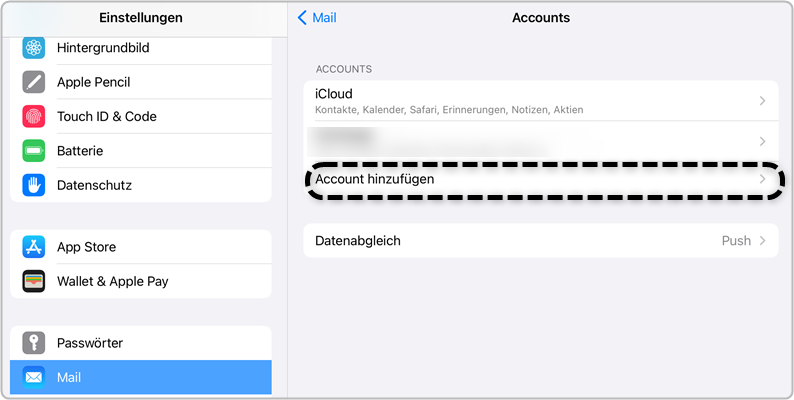This screenshot has width=794, height=400.
Task: Tap the green Batterie icon
Action: pyautogui.click(x=33, y=151)
